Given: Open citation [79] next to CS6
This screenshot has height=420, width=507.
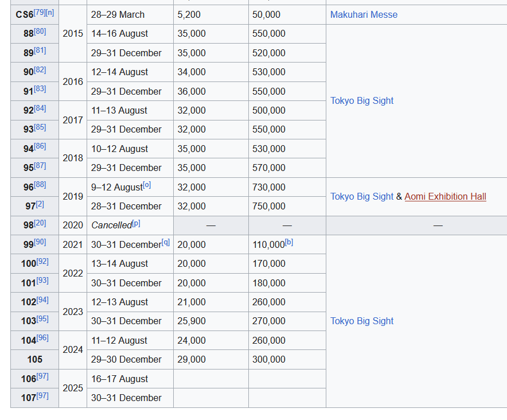Looking at the screenshot, I should 40,13.
